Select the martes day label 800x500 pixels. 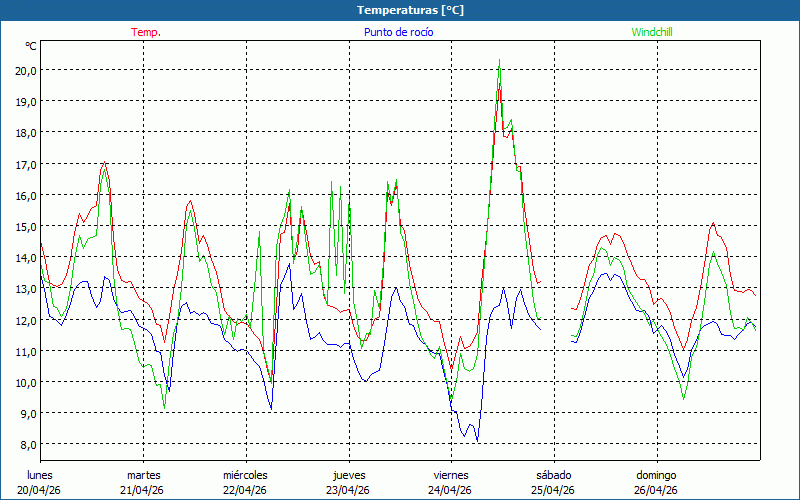[x=143, y=475]
